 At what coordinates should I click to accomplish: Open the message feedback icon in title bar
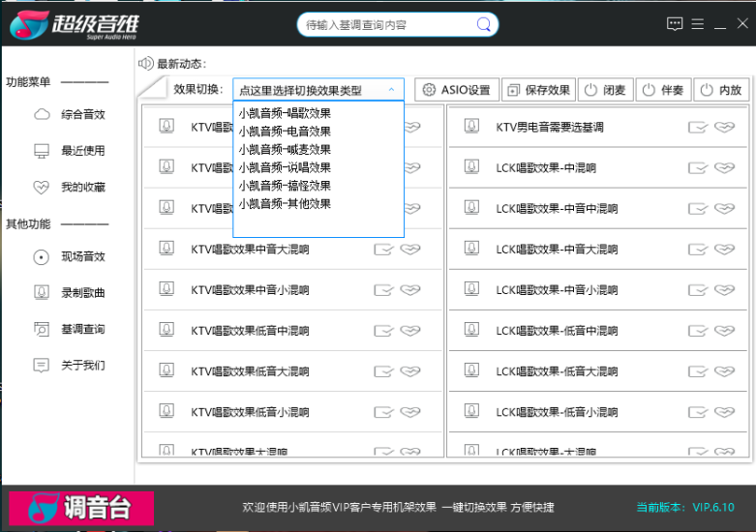tap(675, 23)
